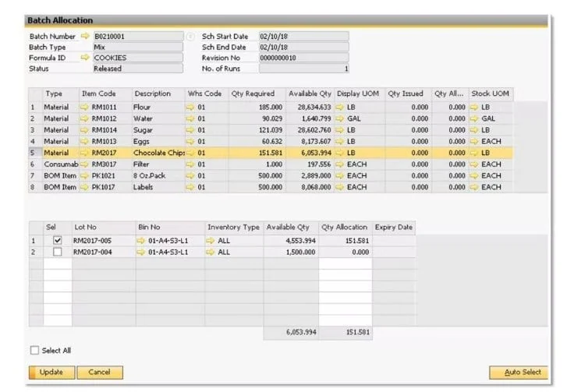Click Qty Required value 90.029 for Water
The image size is (574, 392).
(272, 118)
